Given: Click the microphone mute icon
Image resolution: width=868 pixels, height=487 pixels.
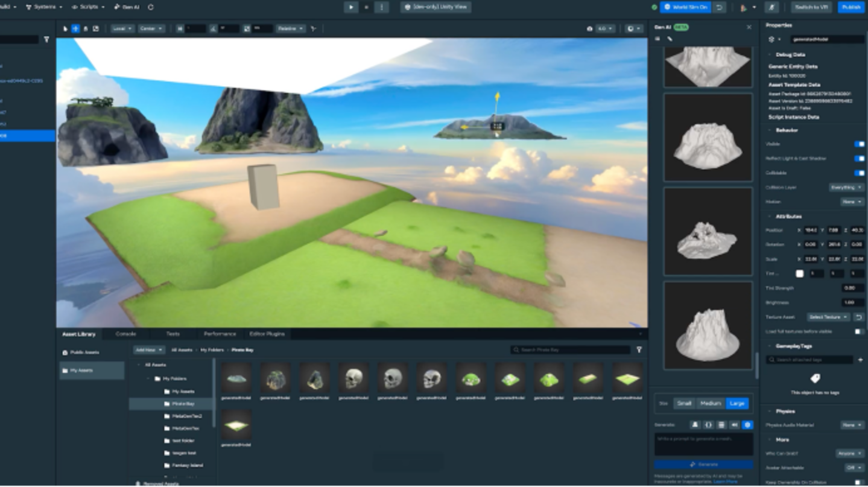Looking at the screenshot, I should (x=771, y=7).
